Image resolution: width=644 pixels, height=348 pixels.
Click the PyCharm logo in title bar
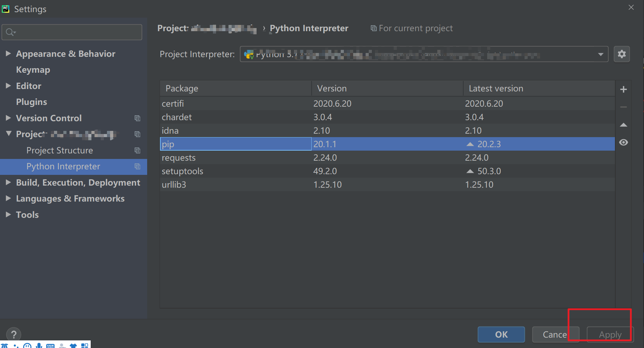pos(6,9)
